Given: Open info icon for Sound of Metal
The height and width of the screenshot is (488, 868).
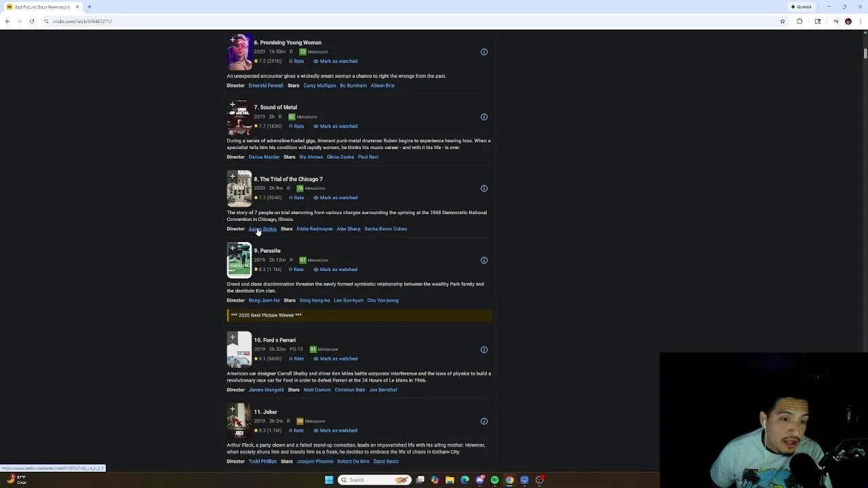Looking at the screenshot, I should click(484, 117).
